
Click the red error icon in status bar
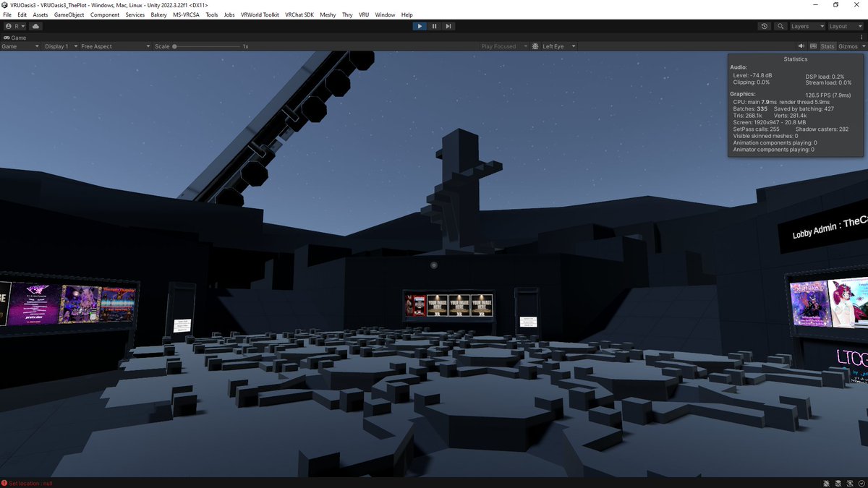[4, 483]
